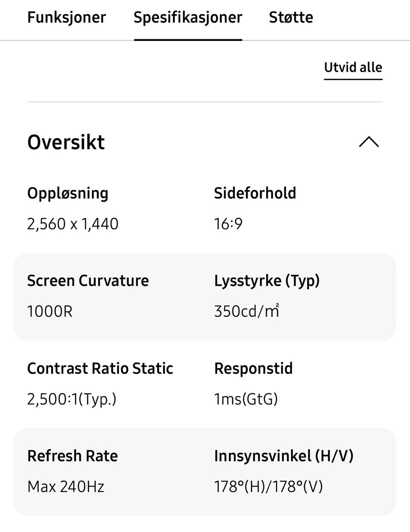Click the 2,560 x 1,440 resolution value

pyautogui.click(x=73, y=224)
